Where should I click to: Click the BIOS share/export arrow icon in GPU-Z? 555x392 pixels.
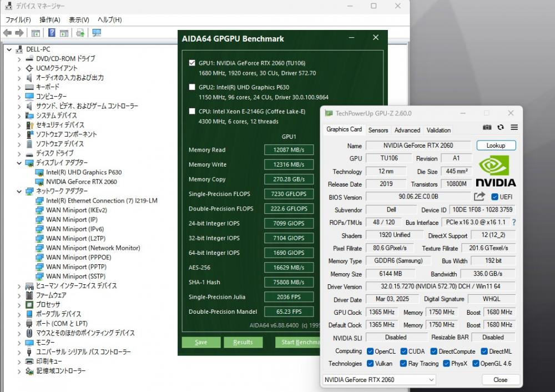(x=480, y=197)
